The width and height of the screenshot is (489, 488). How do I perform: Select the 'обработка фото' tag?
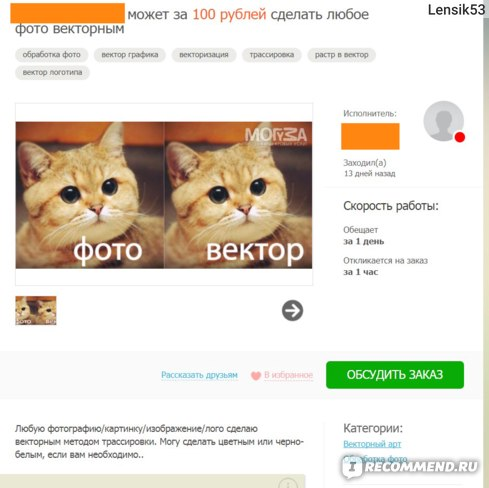click(x=52, y=55)
